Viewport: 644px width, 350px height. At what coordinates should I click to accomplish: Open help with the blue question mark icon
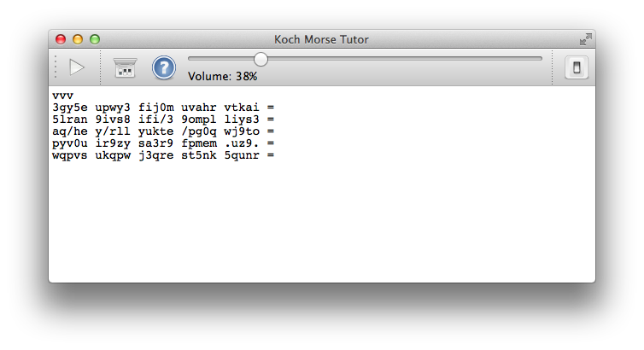(163, 67)
